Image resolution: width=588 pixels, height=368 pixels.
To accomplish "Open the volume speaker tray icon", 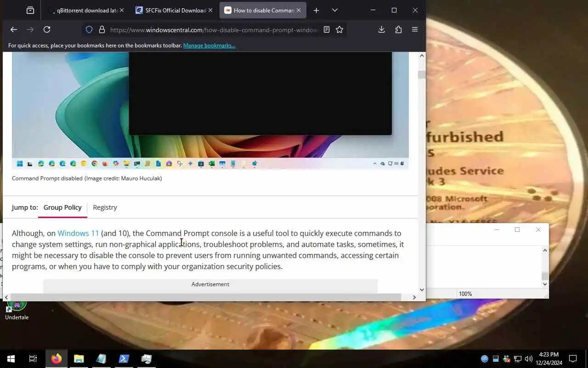I will pyautogui.click(x=529, y=359).
